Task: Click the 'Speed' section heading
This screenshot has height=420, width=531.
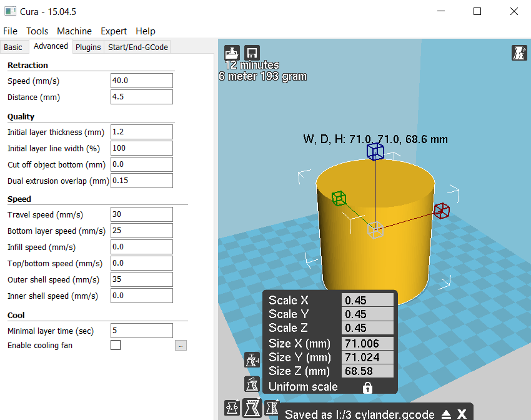Action: tap(19, 199)
